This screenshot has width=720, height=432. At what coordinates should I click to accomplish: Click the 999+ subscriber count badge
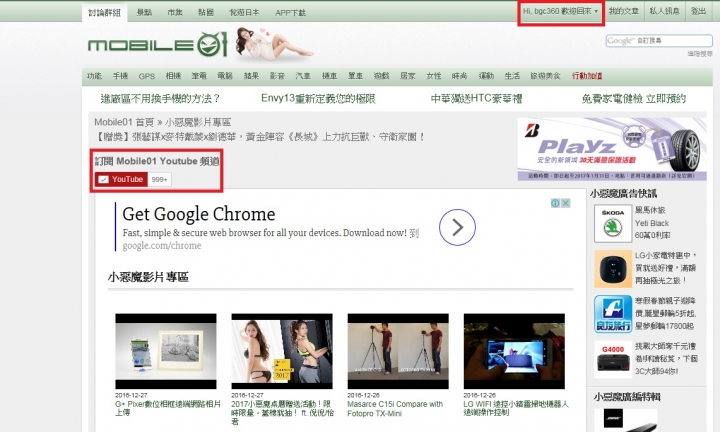(x=160, y=180)
